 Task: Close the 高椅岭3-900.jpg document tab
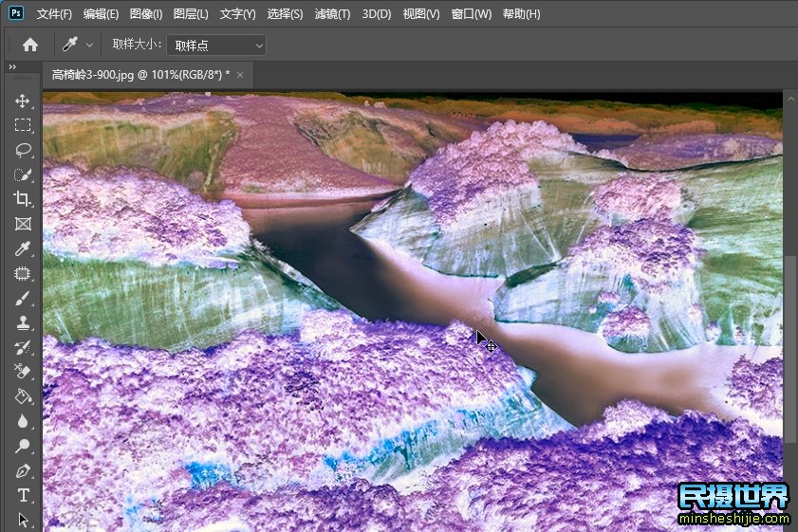240,75
